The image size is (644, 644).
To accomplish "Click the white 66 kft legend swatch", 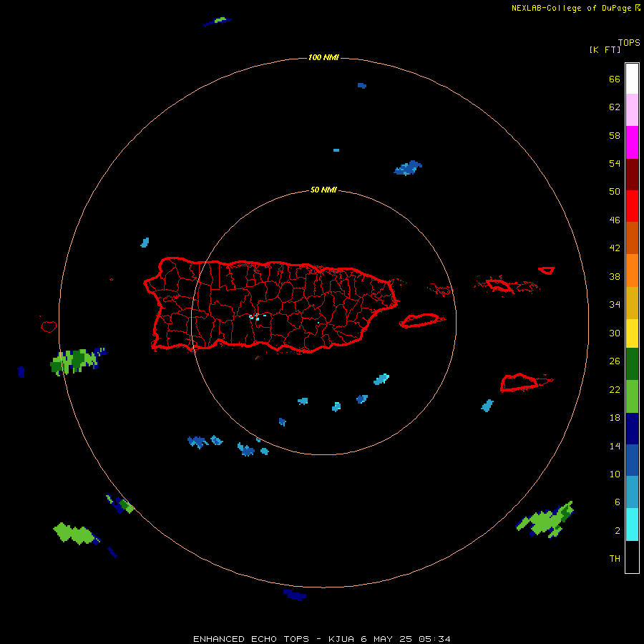I will 632,79.
